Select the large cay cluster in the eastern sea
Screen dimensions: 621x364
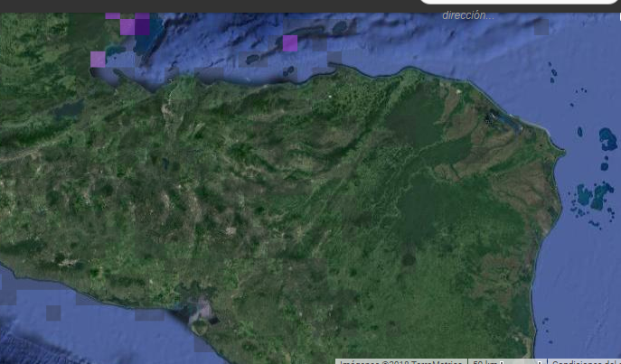pyautogui.click(x=594, y=196)
